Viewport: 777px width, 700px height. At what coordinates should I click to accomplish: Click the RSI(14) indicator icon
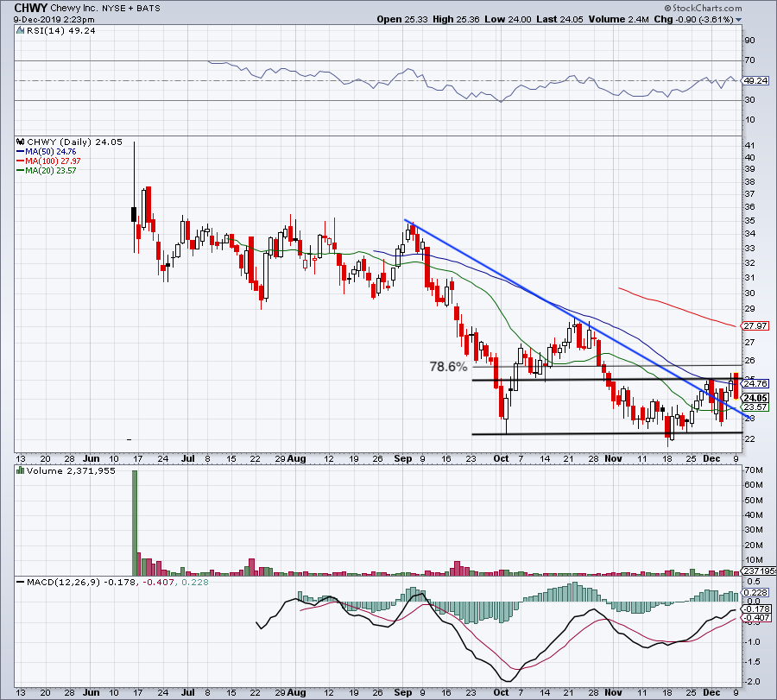(19, 28)
